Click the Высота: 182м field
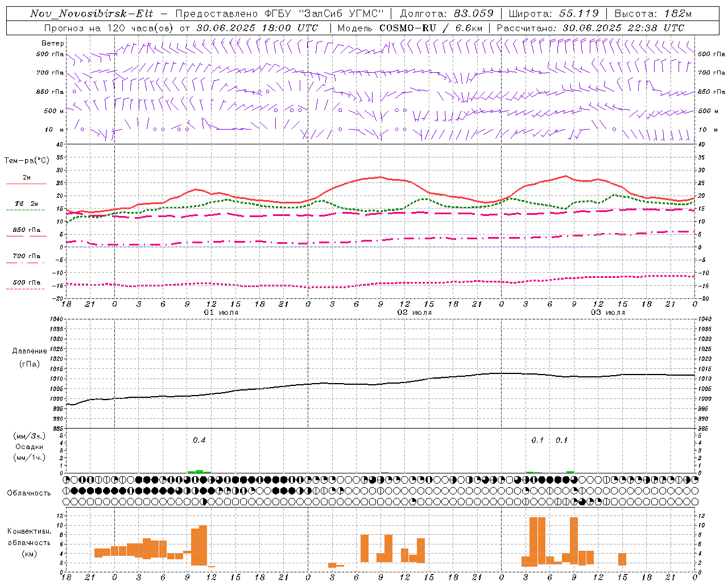Screen dimensions: 728x582 click(653, 14)
